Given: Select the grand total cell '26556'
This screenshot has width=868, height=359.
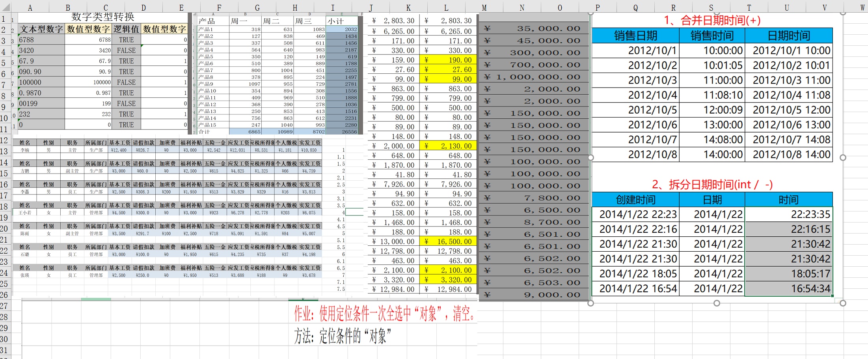Looking at the screenshot, I should click(342, 132).
